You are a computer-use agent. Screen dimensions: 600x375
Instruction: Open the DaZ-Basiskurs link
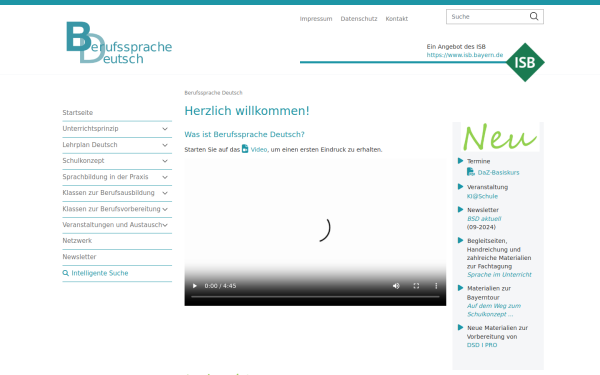pyautogui.click(x=498, y=173)
